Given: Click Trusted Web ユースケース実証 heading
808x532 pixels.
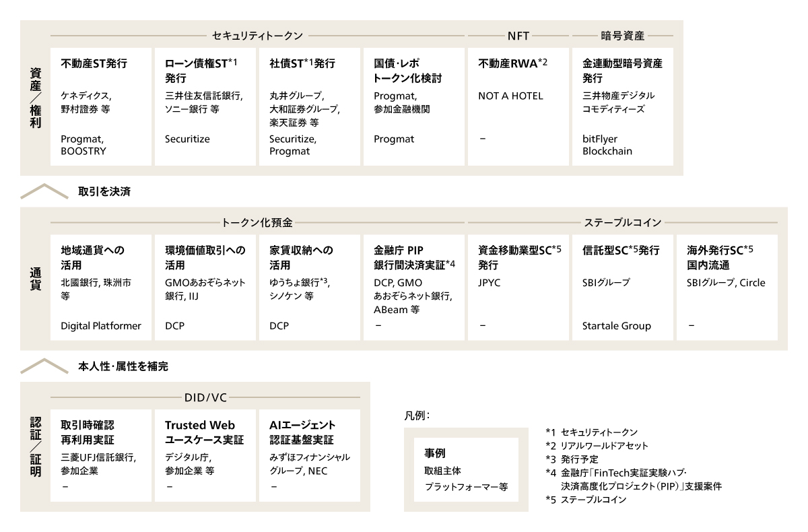Looking at the screenshot, I should (204, 432).
